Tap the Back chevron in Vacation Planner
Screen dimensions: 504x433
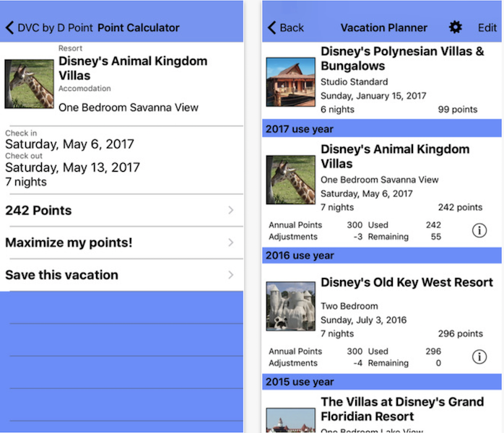coord(271,27)
